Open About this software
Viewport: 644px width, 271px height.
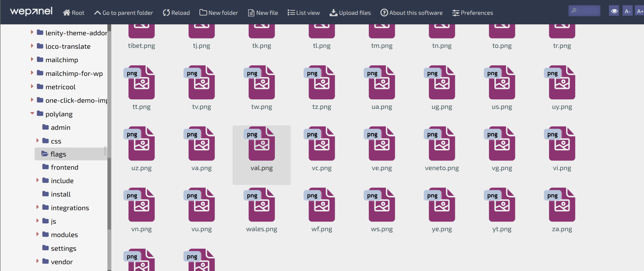(x=411, y=13)
